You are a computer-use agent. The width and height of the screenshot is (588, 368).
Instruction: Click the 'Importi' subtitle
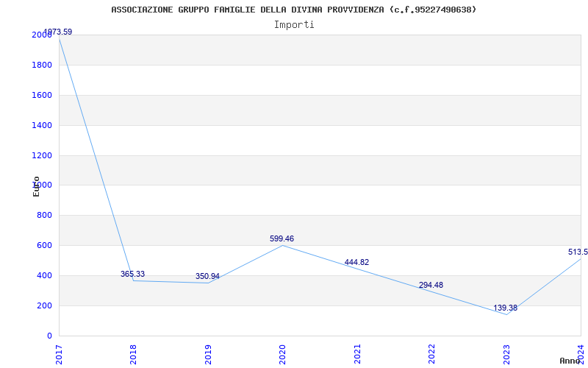click(294, 25)
